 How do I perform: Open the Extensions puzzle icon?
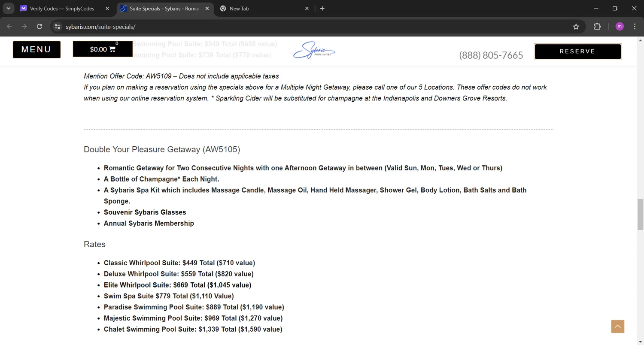click(x=597, y=27)
